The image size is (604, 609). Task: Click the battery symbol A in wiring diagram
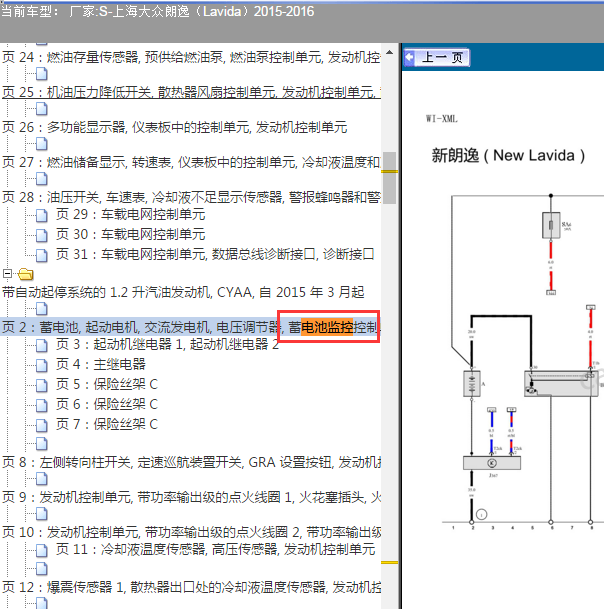[x=472, y=383]
